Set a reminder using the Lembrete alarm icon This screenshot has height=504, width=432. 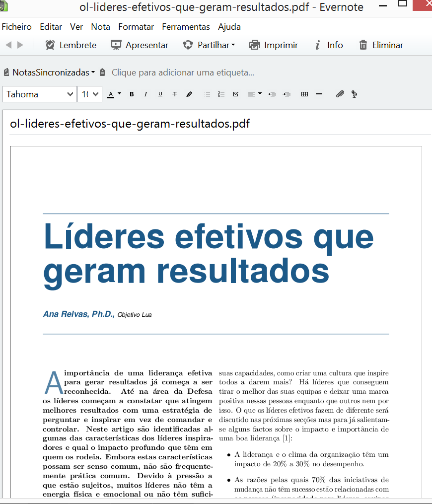50,45
